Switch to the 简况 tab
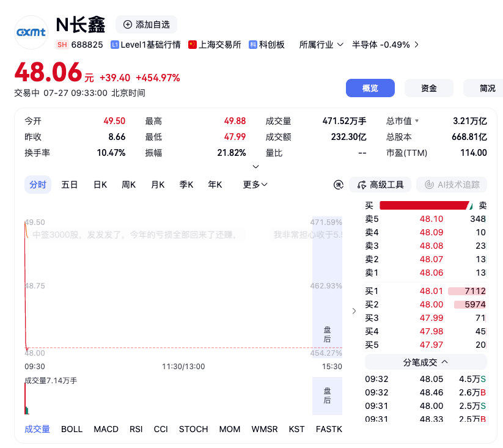 483,88
